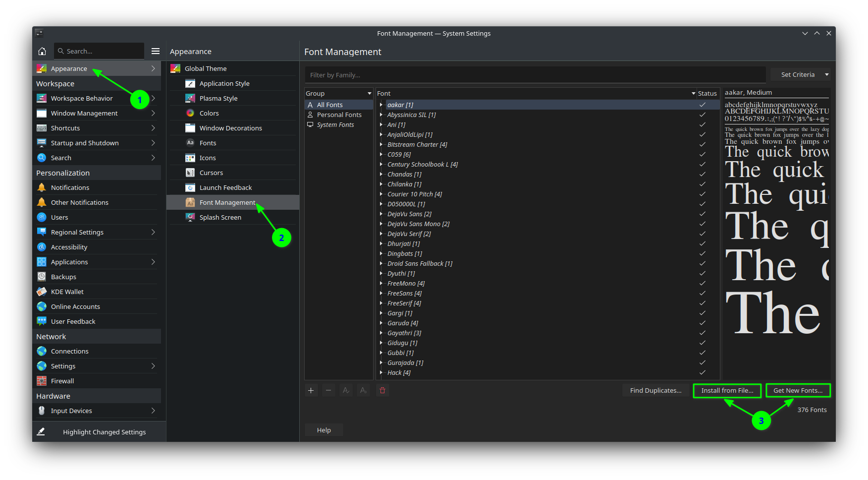Open Online Accounts settings
This screenshot has width=868, height=480.
point(97,306)
